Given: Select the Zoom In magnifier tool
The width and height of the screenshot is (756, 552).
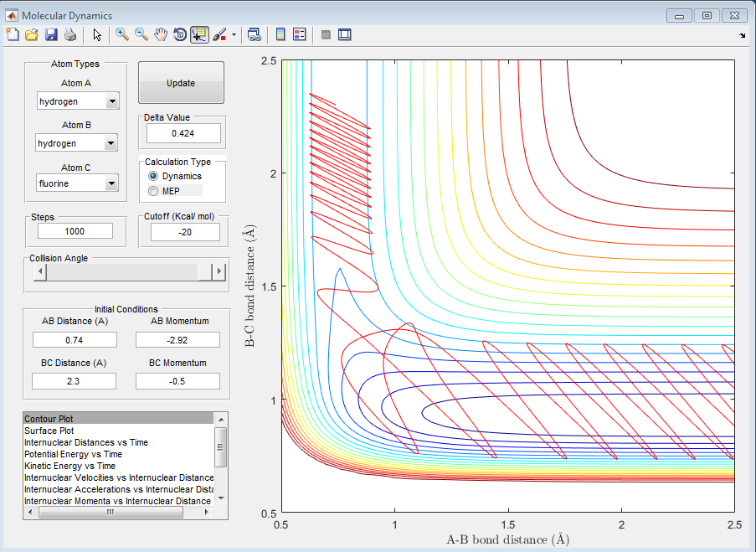Looking at the screenshot, I should 122,34.
